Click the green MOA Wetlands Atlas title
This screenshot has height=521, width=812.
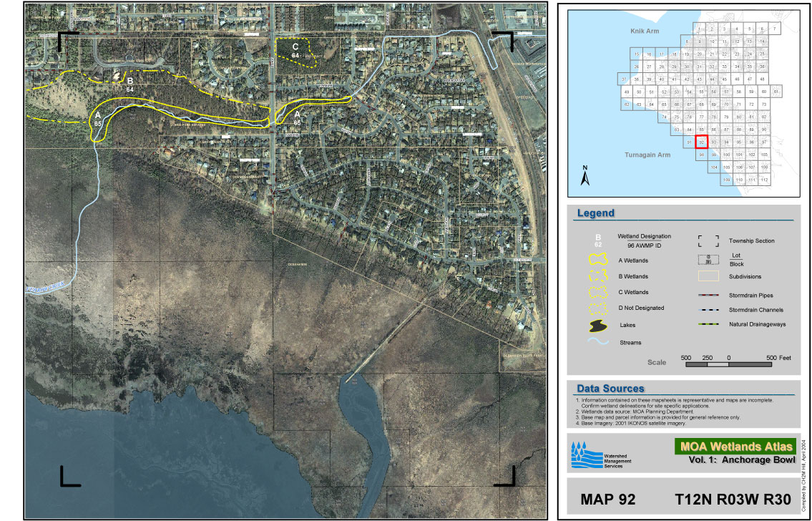734,446
